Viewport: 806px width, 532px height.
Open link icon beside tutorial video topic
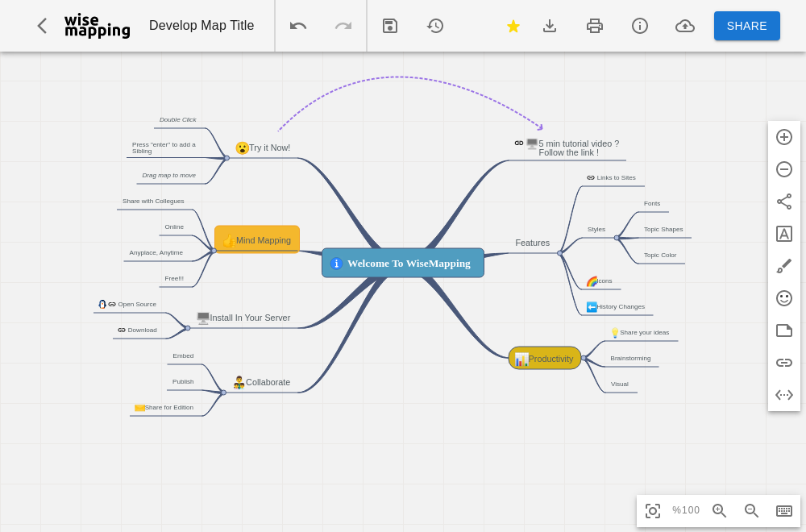[x=519, y=143]
